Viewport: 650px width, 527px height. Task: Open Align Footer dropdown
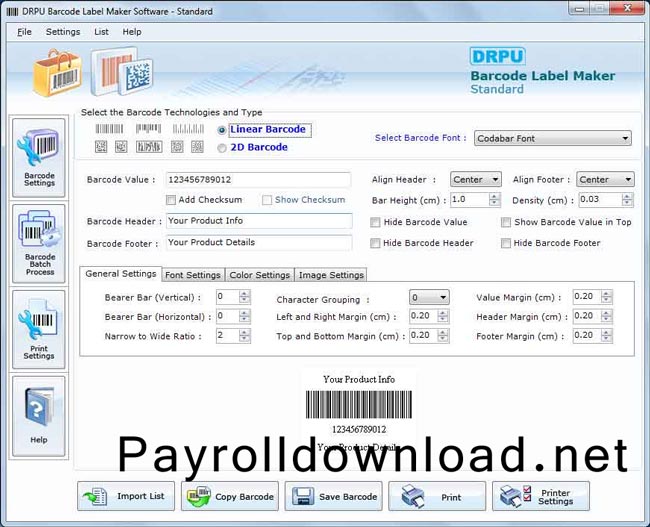pyautogui.click(x=605, y=180)
